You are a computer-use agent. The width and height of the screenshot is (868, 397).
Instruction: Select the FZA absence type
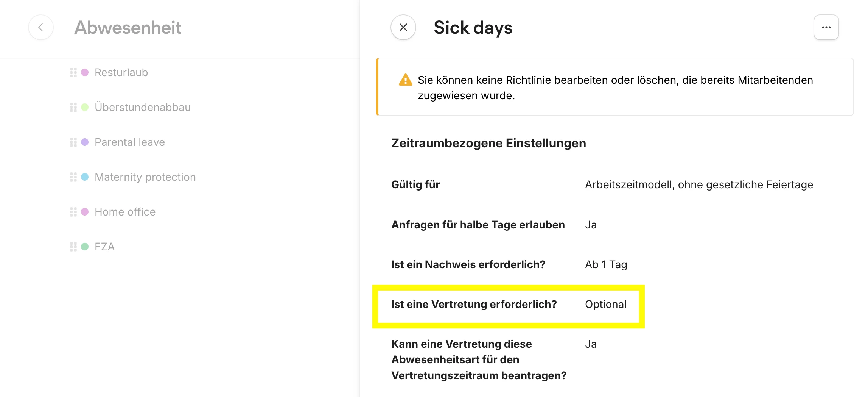(104, 247)
